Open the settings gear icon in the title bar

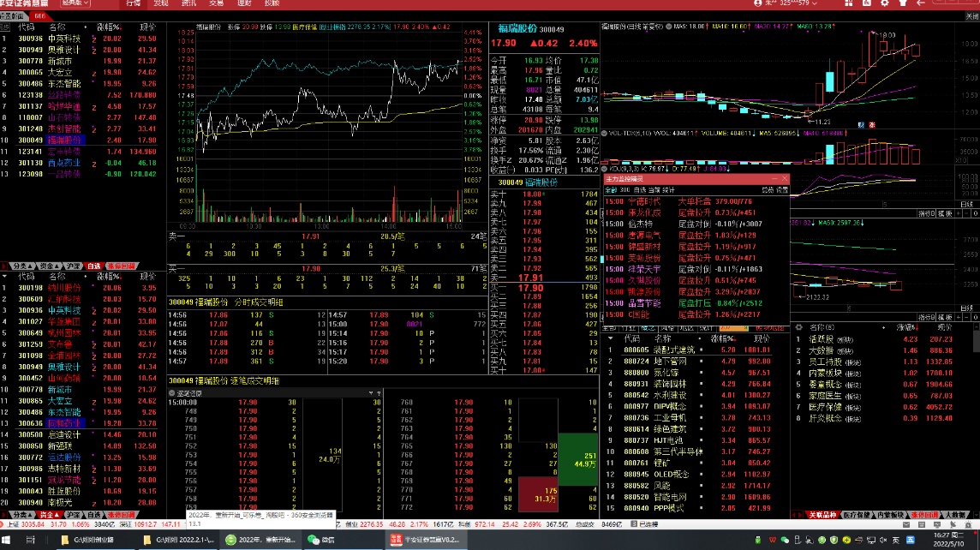[885, 3]
